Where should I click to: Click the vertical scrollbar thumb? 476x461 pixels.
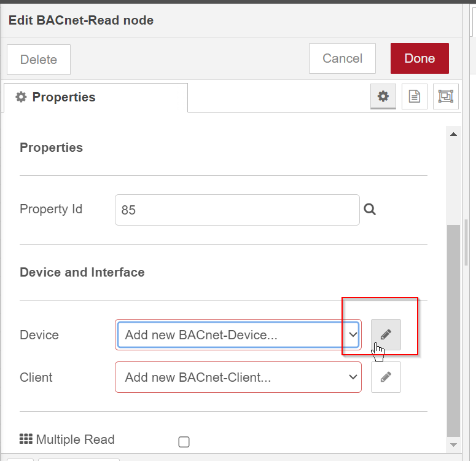tap(453, 331)
